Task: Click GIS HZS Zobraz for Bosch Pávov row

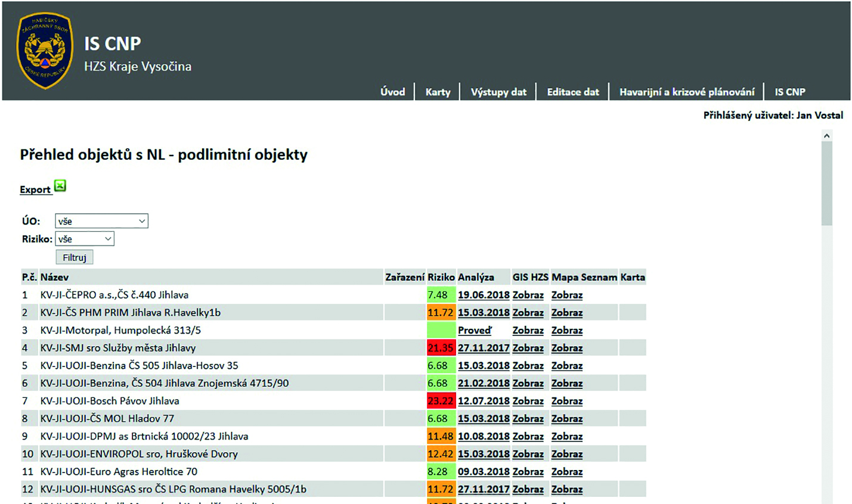Action: coord(528,401)
